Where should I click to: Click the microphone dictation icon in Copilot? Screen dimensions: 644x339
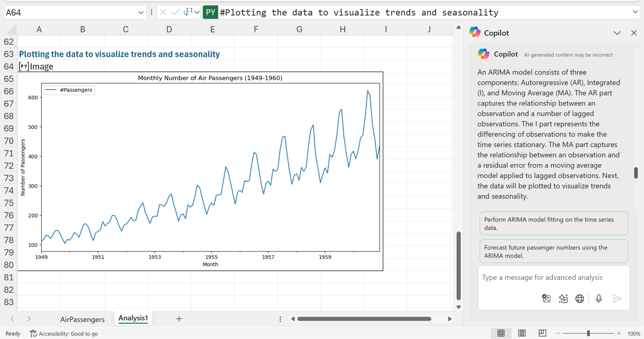pos(599,298)
